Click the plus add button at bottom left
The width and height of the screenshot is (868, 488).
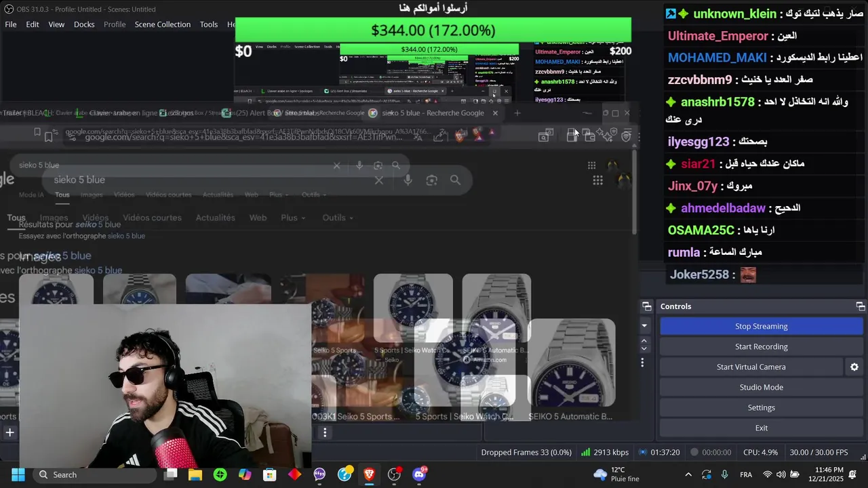click(x=10, y=432)
